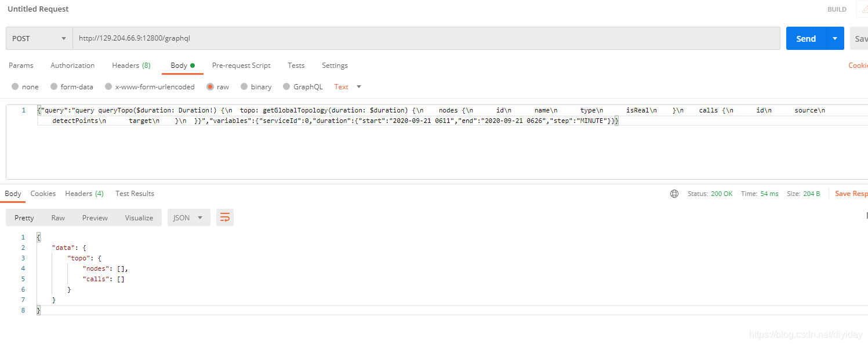Switch to the Test Results tab
Viewport: 868px width, 345px height.
click(135, 194)
